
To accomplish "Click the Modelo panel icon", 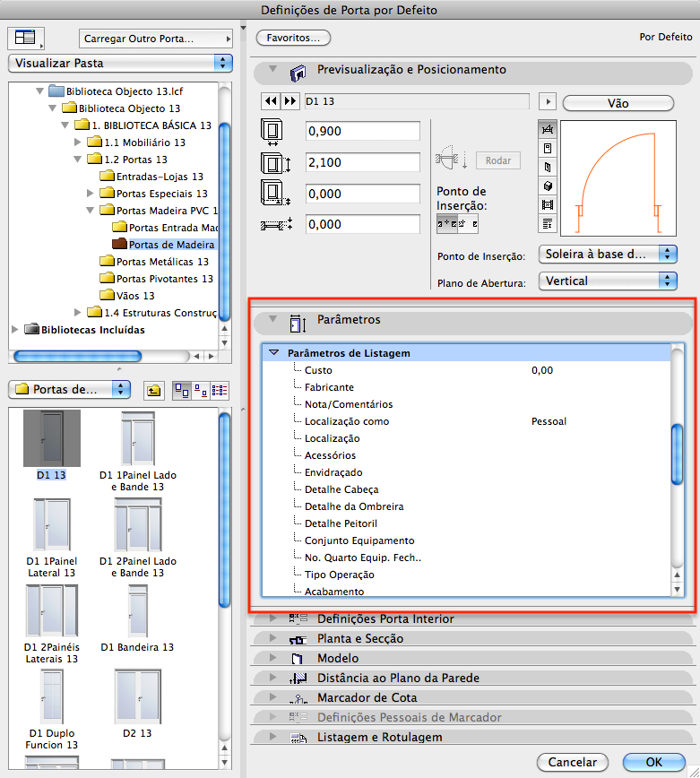I will [298, 659].
